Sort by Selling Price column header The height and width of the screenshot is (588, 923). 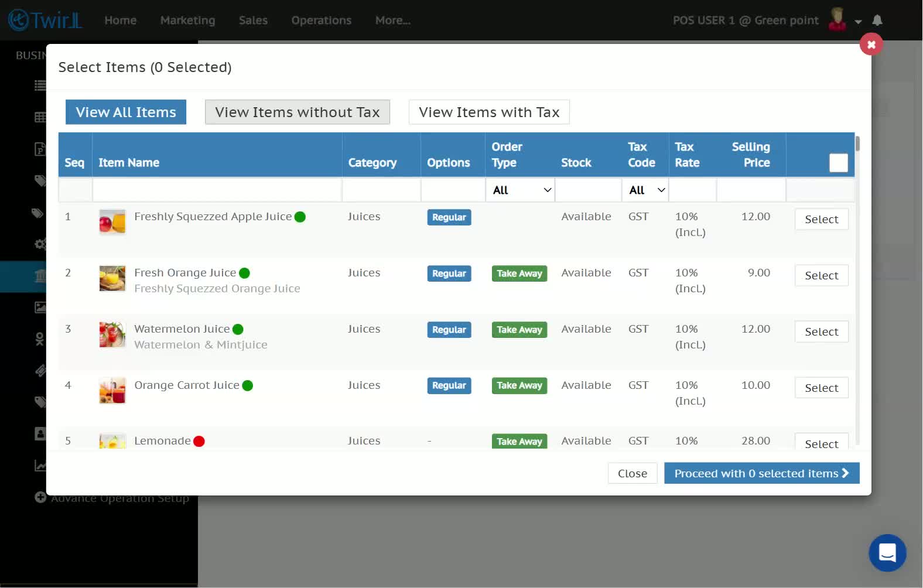coord(751,155)
